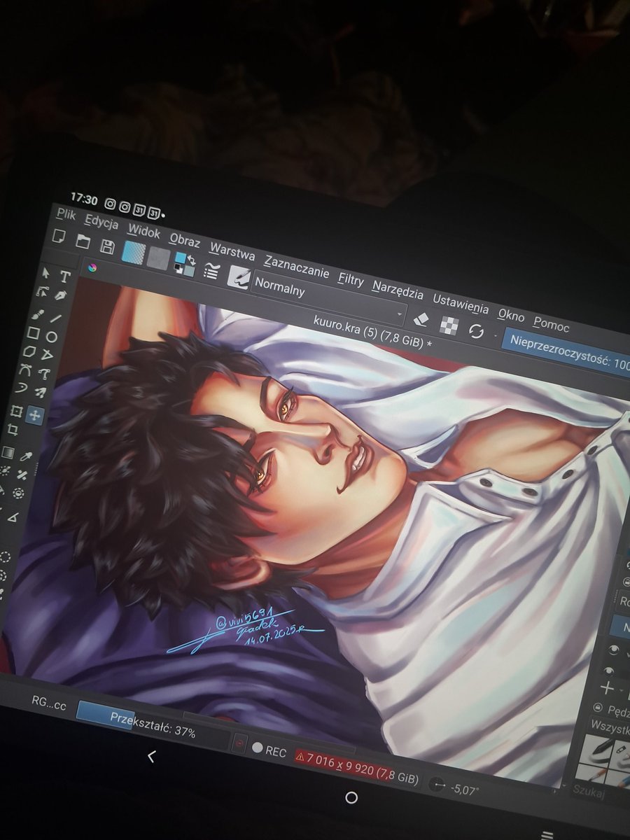Select the Multibrush tool
630x840 pixels.
41,392
